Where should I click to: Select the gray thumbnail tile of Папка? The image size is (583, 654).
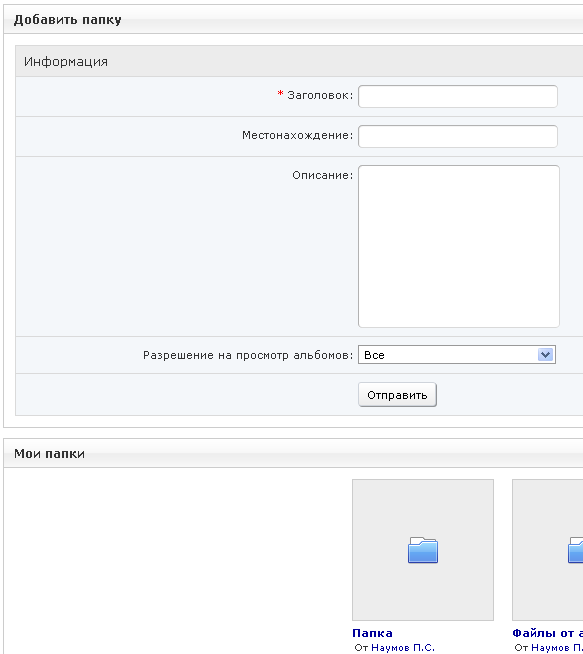pos(423,550)
